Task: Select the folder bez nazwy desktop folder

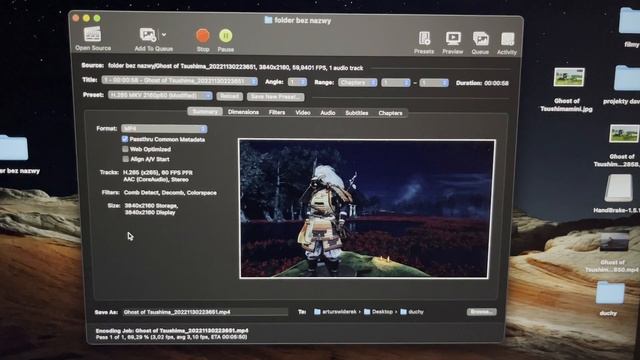Action: tap(14, 148)
